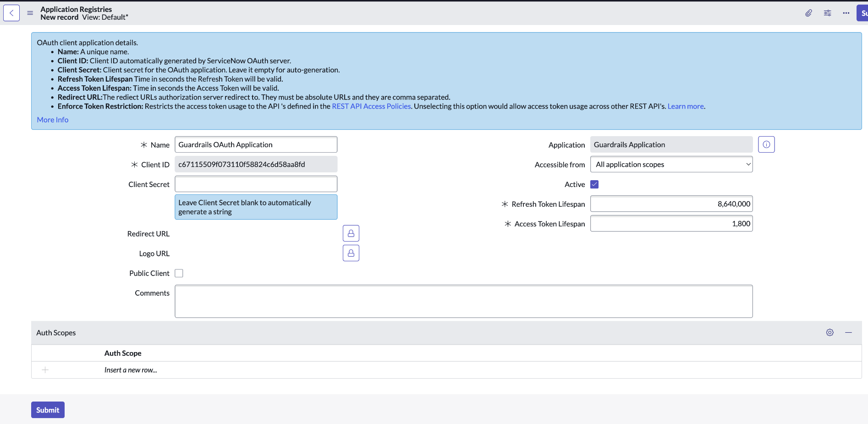Open the REST API Access Policies link

[371, 106]
